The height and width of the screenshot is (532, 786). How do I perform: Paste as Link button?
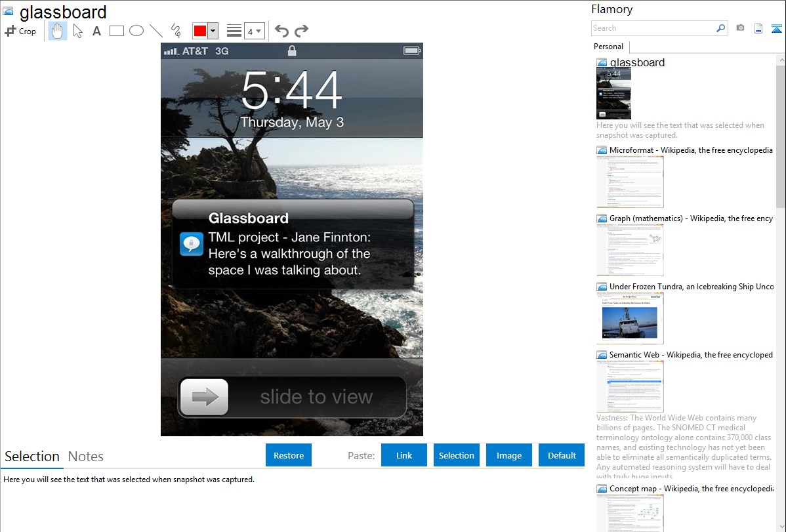click(x=404, y=455)
